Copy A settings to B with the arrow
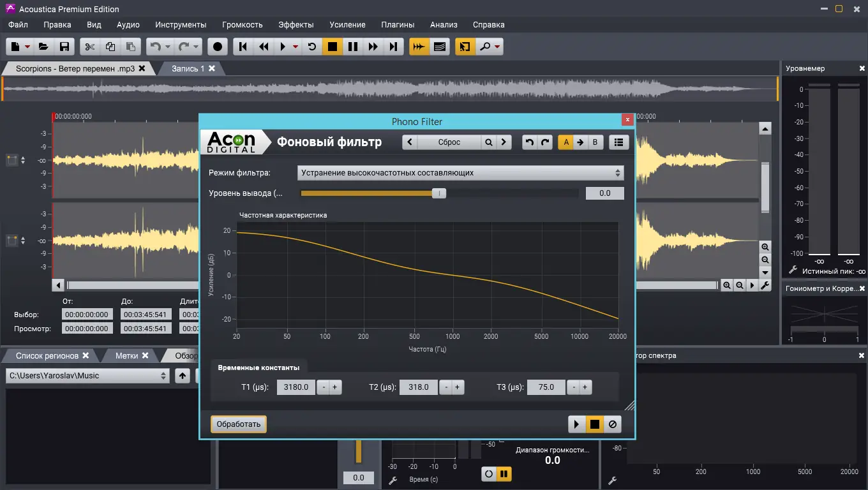The width and height of the screenshot is (868, 490). tap(580, 142)
